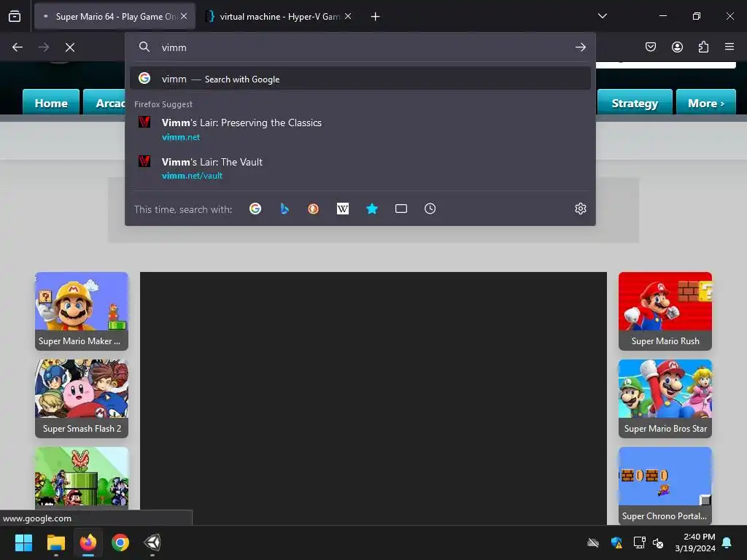This screenshot has width=747, height=560.
Task: Open the Strategy site tab
Action: pyautogui.click(x=635, y=102)
